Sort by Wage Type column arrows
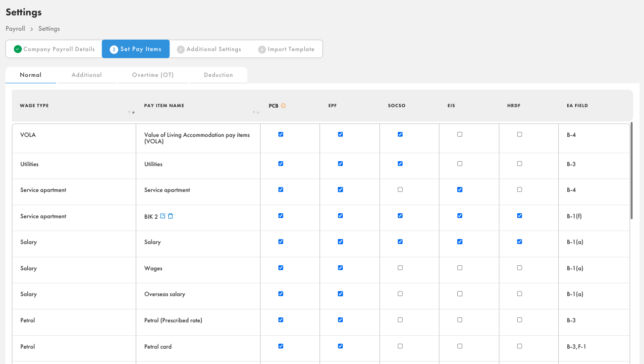 click(131, 113)
